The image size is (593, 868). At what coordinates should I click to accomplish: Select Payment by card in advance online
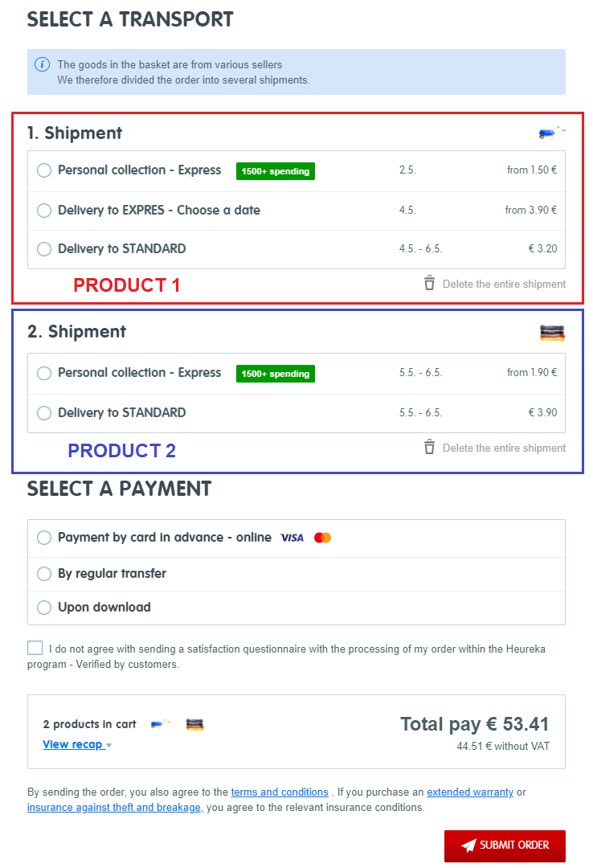[44, 538]
